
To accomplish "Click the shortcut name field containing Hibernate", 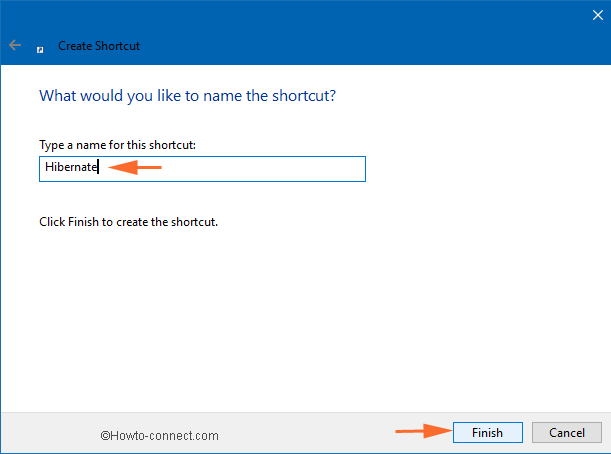I will point(202,169).
